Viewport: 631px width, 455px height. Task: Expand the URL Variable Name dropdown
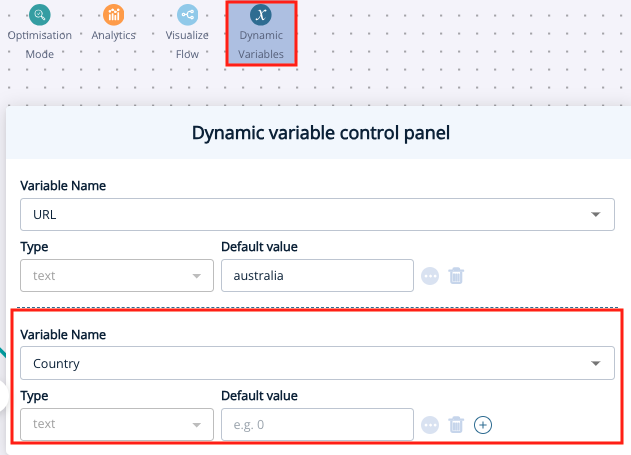pyautogui.click(x=317, y=214)
